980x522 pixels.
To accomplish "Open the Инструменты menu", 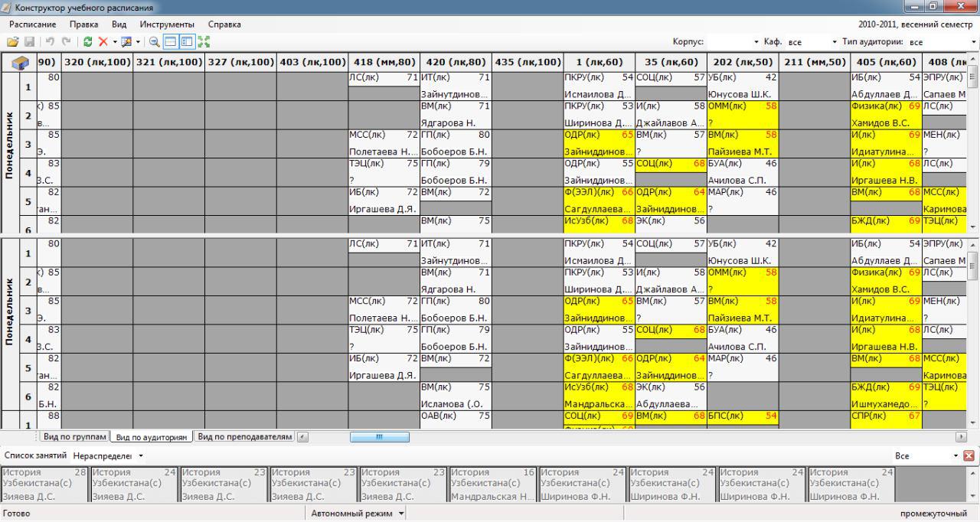I will (x=167, y=24).
